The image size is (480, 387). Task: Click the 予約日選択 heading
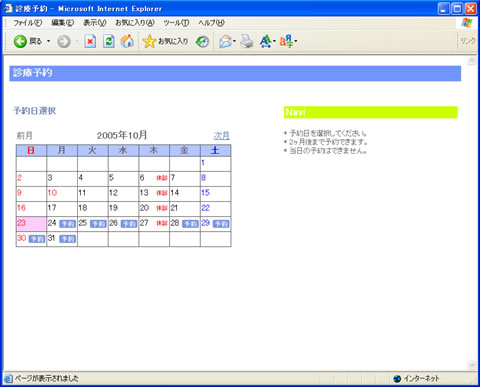35,111
